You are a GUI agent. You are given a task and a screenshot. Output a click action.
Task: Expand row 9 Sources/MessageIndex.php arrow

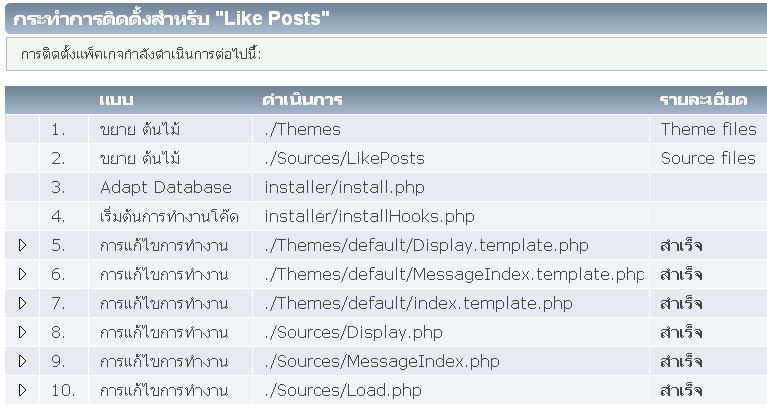click(22, 361)
